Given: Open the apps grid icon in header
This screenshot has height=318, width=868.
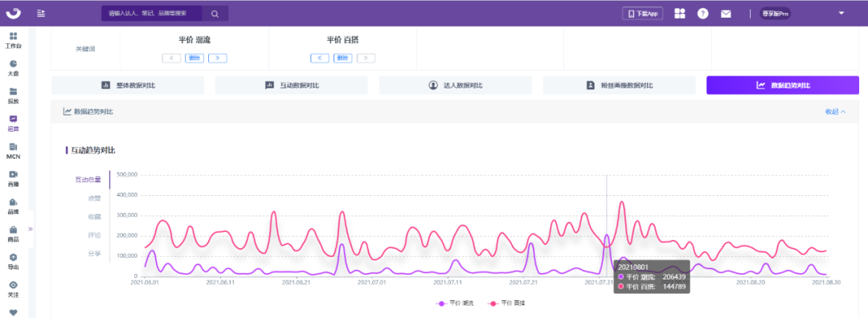Looking at the screenshot, I should (680, 14).
